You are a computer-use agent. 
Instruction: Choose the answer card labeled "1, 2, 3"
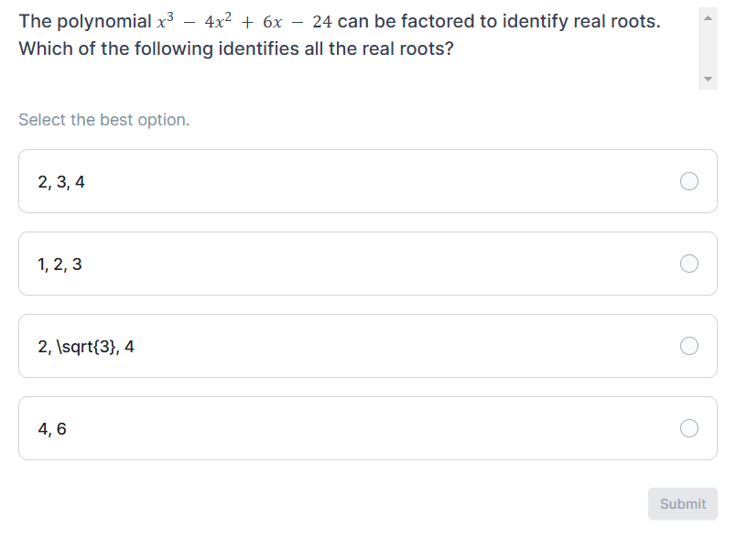pyautogui.click(x=366, y=264)
